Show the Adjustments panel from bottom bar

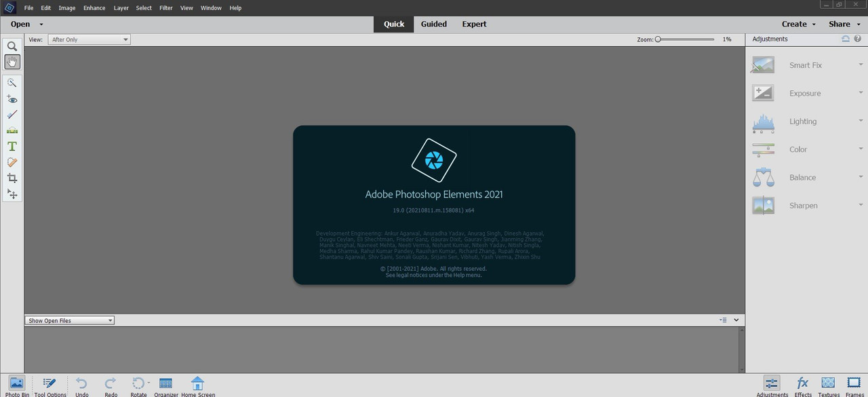click(x=772, y=386)
